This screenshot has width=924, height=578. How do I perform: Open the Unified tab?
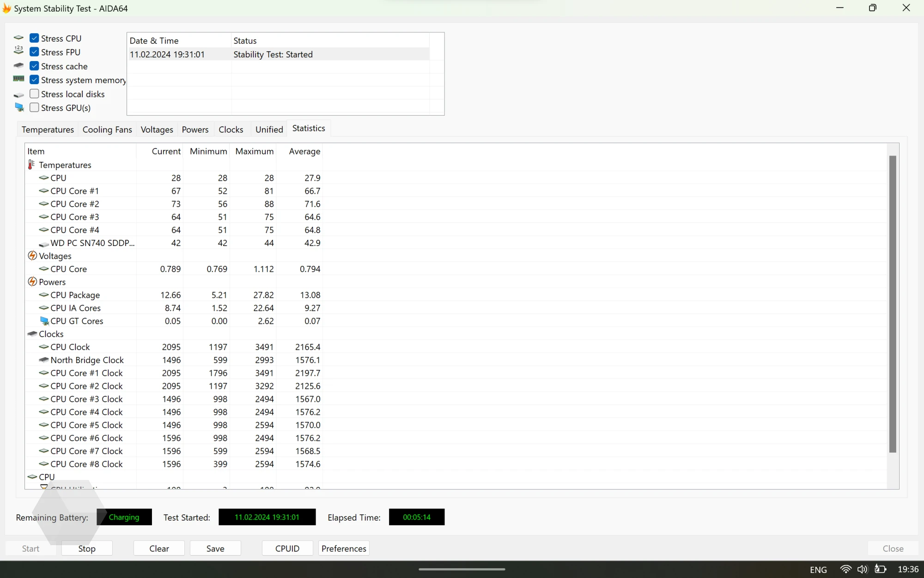pyautogui.click(x=269, y=129)
